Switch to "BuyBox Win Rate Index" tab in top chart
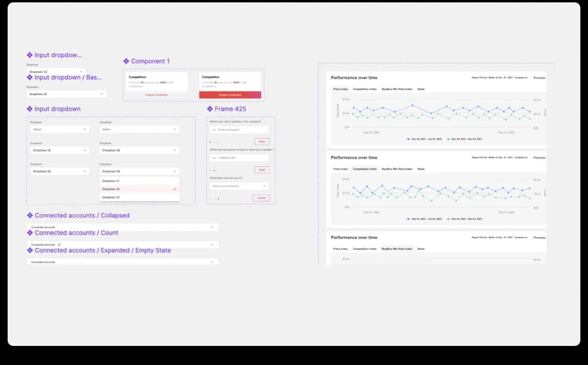588x365 pixels. [397, 89]
